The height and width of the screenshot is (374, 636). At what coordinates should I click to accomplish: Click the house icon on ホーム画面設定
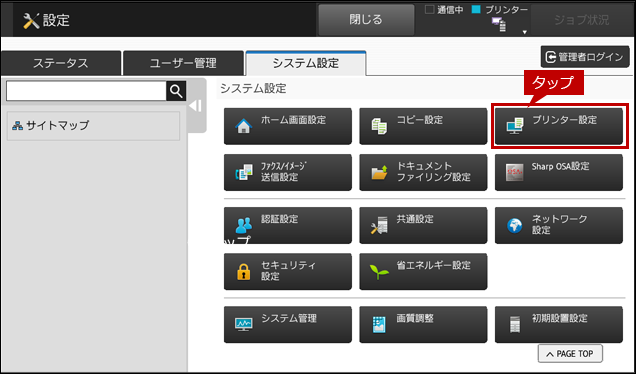pyautogui.click(x=243, y=126)
